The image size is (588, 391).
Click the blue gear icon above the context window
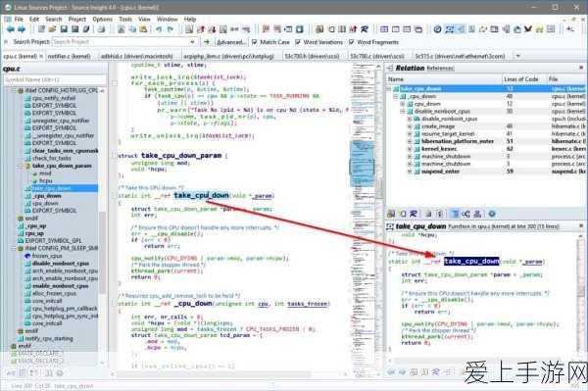(x=492, y=214)
